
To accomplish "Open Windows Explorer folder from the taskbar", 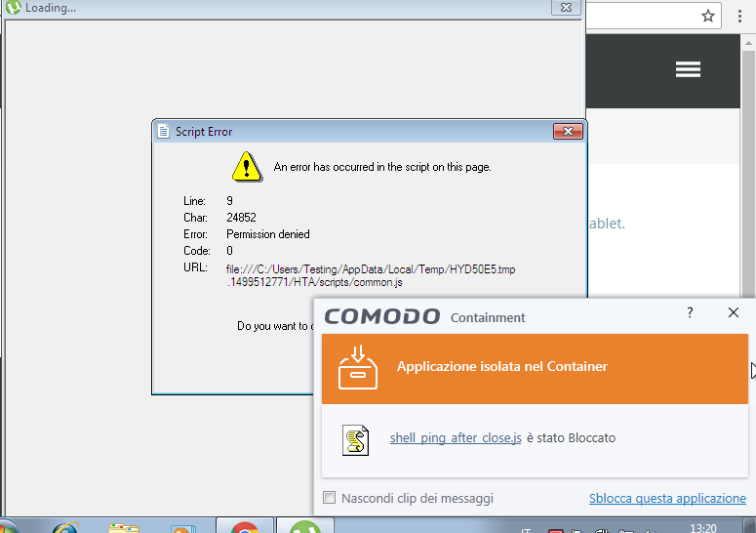I will click(124, 528).
